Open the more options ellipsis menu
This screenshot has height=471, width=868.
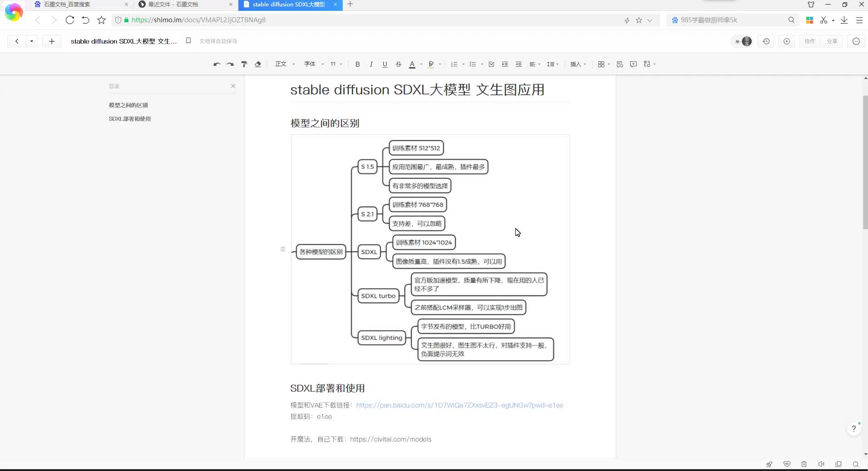(856, 41)
